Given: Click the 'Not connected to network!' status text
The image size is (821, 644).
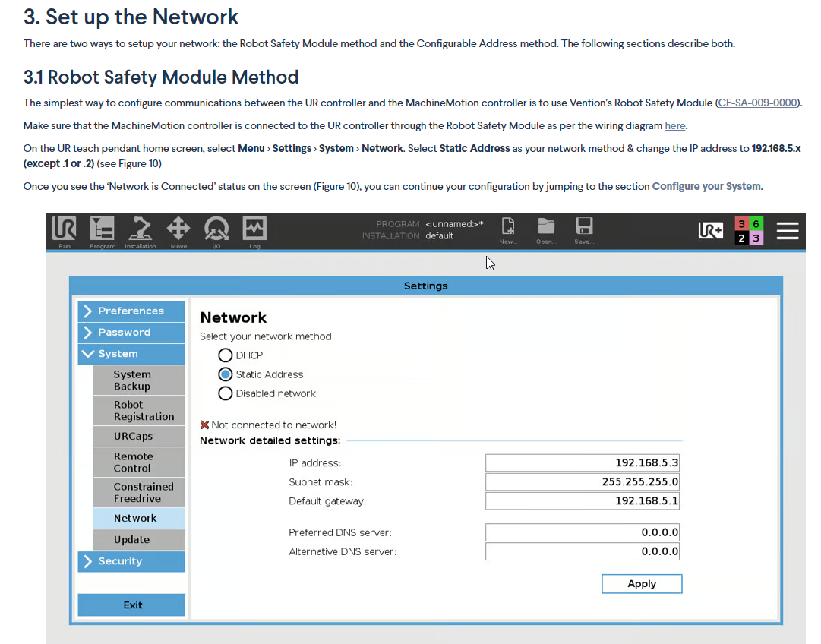Looking at the screenshot, I should (274, 425).
